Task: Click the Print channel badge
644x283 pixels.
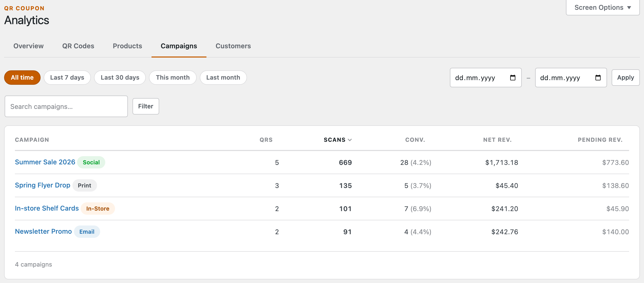Action: (84, 185)
